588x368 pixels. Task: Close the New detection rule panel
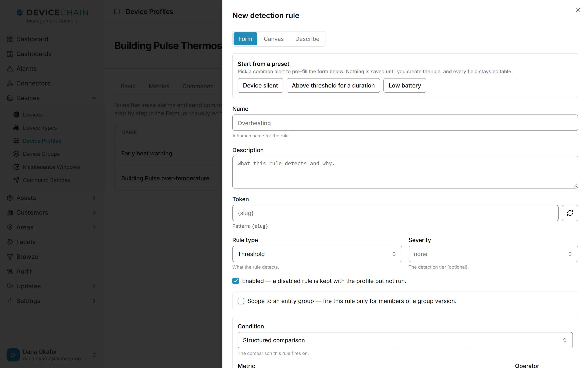click(578, 10)
